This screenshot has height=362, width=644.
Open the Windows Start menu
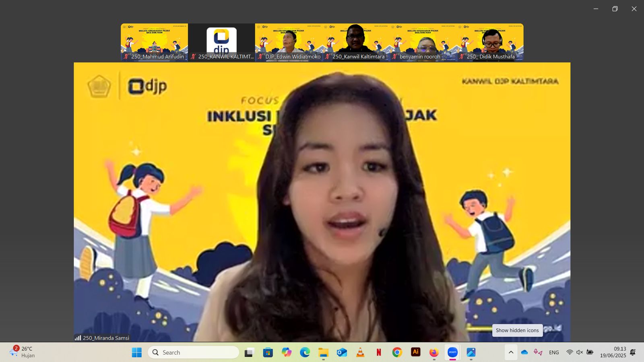tap(137, 352)
